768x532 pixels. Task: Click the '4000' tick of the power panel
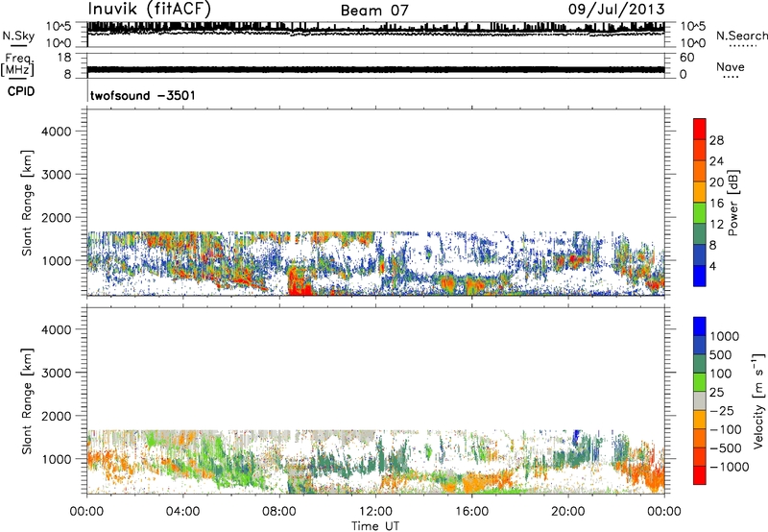[x=56, y=132]
